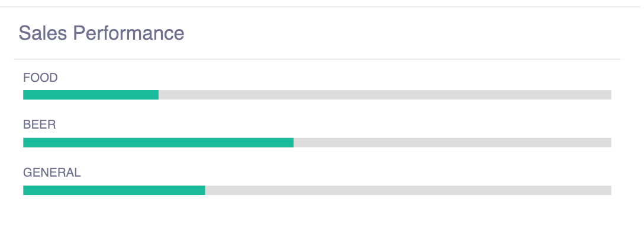Click the FOOD label
Image resolution: width=644 pixels, height=227 pixels.
pyautogui.click(x=40, y=77)
